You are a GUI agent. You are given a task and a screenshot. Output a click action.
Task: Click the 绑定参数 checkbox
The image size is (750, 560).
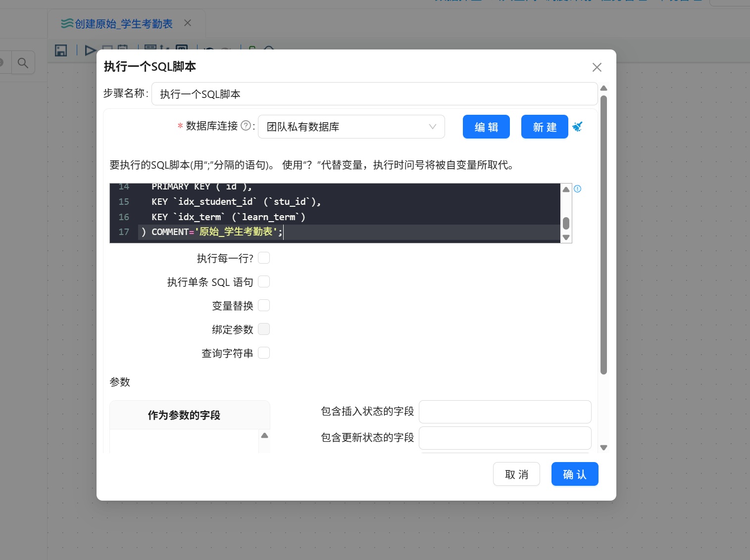click(x=264, y=329)
